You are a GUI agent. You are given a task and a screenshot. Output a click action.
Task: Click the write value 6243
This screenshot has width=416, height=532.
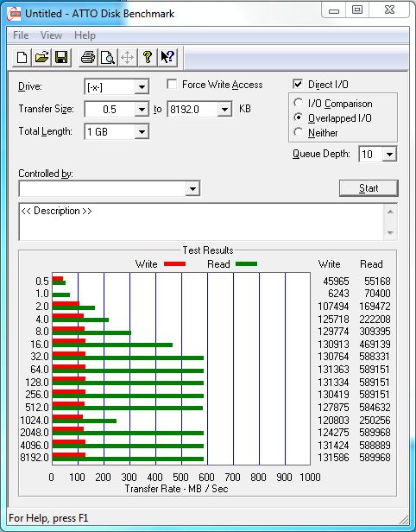coord(338,294)
